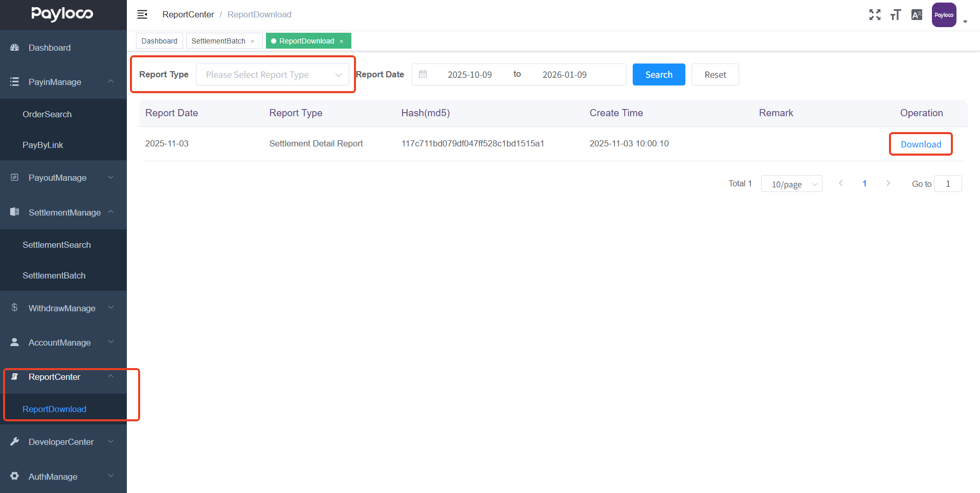980x493 pixels.
Task: Open the Dashboard icon in sidebar
Action: pyautogui.click(x=14, y=48)
